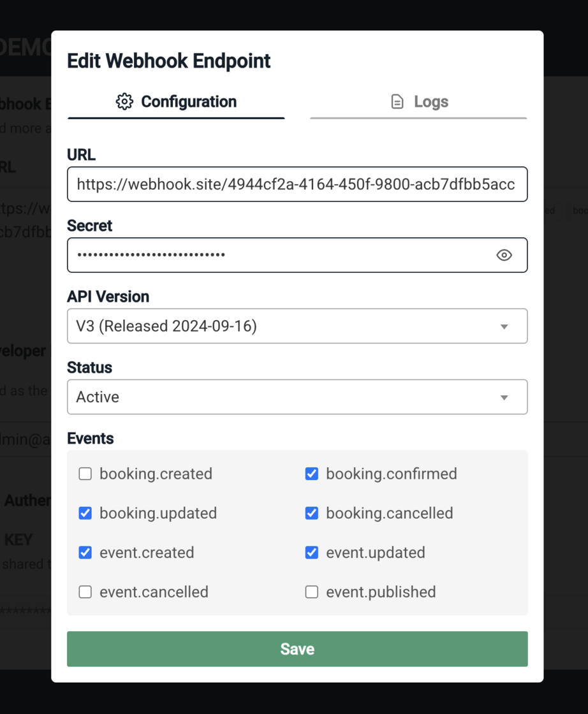
Task: Enable the booking.created event checkbox
Action: pos(85,474)
